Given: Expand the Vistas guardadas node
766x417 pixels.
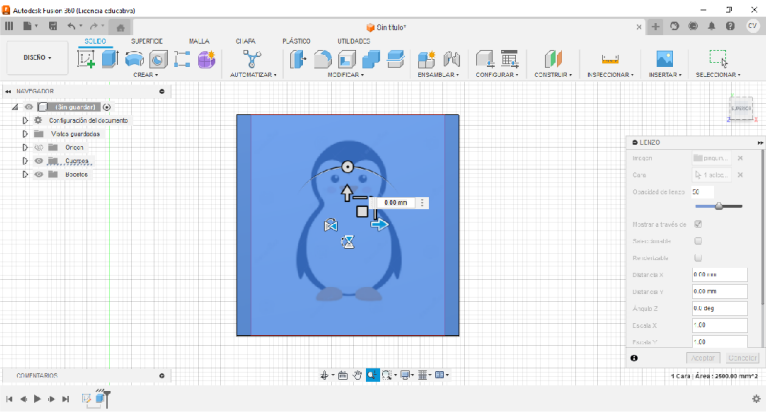Looking at the screenshot, I should pos(25,134).
